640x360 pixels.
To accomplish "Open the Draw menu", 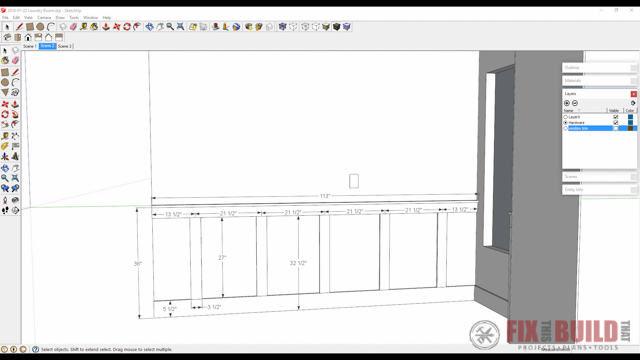I will (x=60, y=18).
